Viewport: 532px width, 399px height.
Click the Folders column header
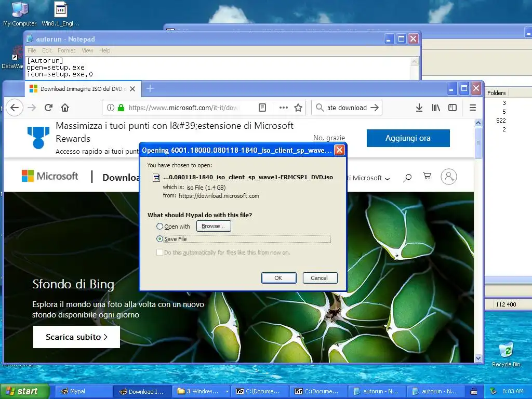coord(496,92)
